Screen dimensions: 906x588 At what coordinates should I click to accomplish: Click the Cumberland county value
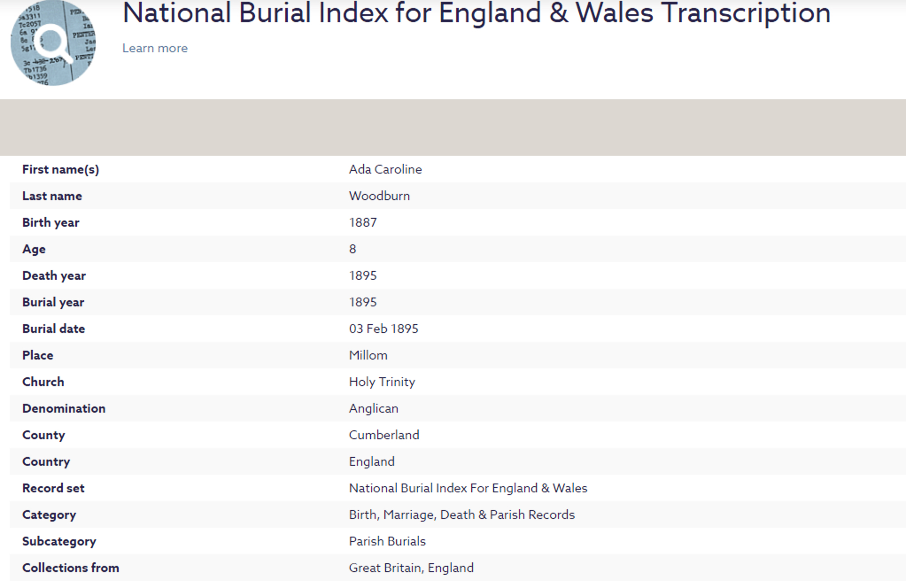pyautogui.click(x=384, y=435)
